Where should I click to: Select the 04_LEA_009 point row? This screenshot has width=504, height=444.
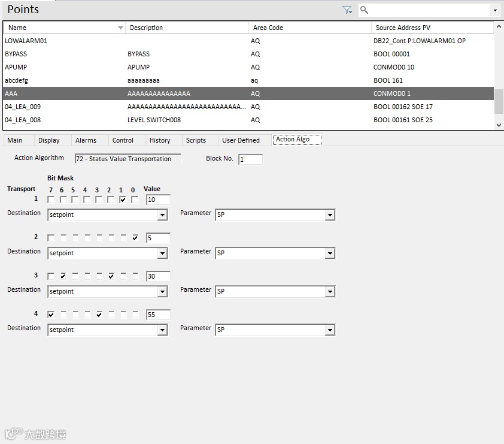point(248,107)
